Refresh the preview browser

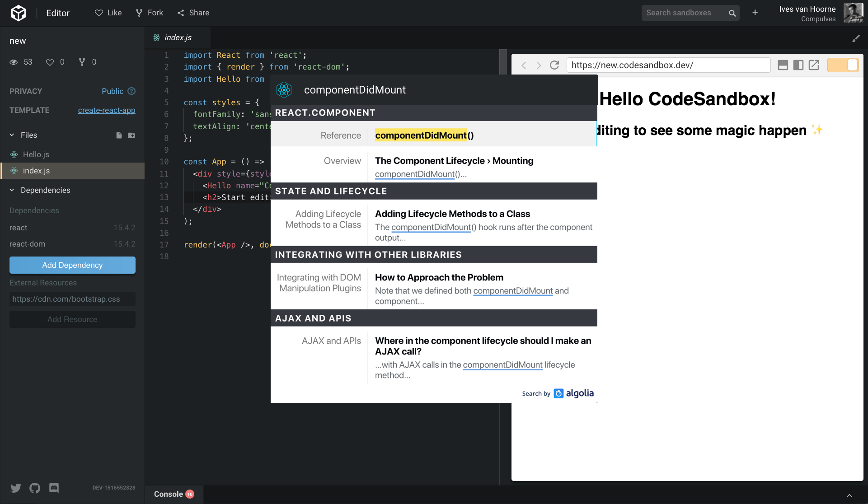tap(554, 65)
